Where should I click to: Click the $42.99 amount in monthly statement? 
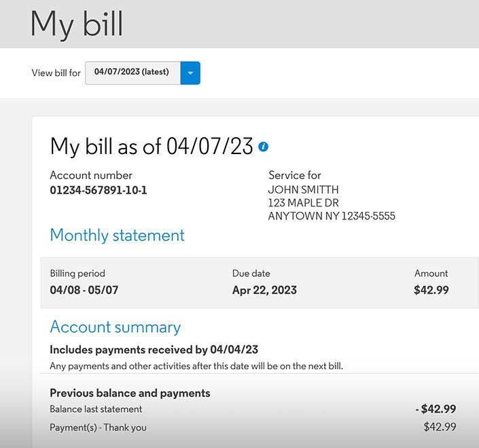(431, 290)
